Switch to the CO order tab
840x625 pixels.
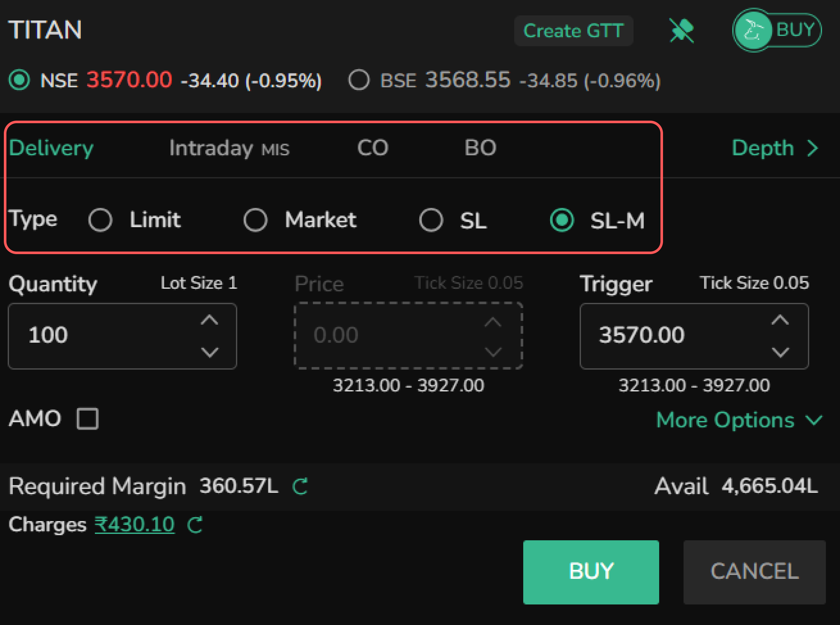[373, 148]
